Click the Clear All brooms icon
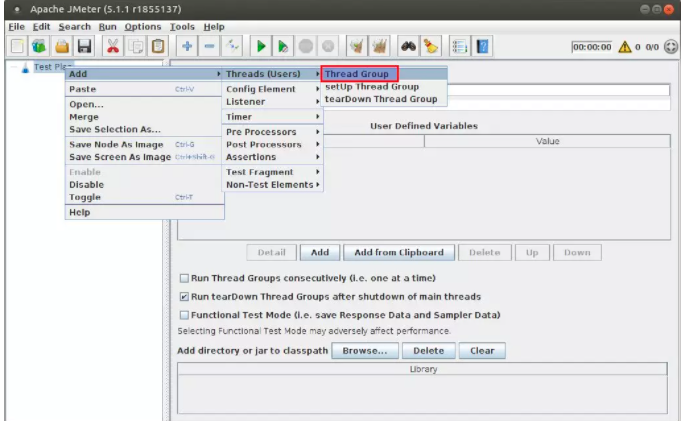The width and height of the screenshot is (682, 422). coord(379,46)
